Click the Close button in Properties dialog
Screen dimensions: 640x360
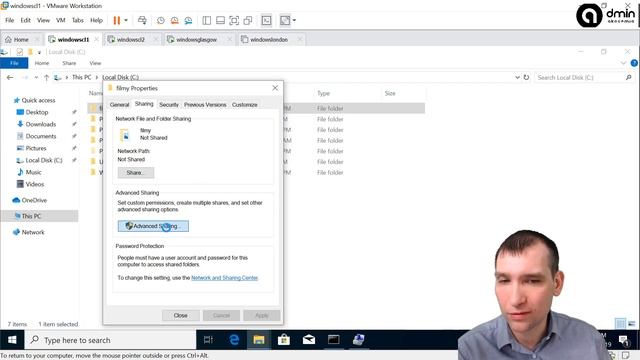coord(180,316)
